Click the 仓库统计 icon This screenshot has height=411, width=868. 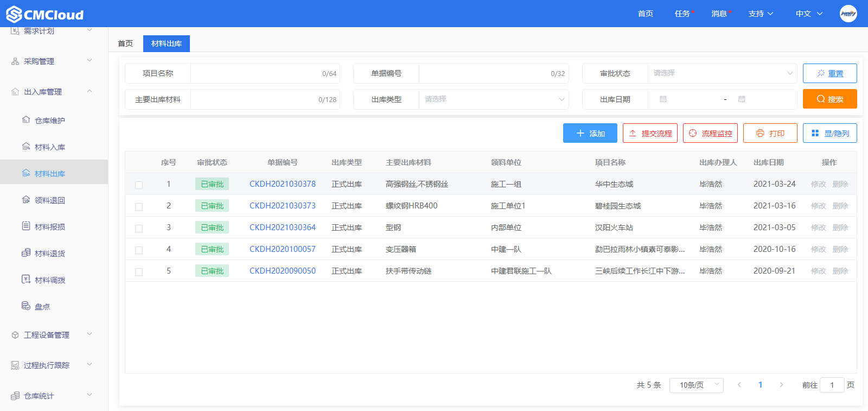pos(15,396)
